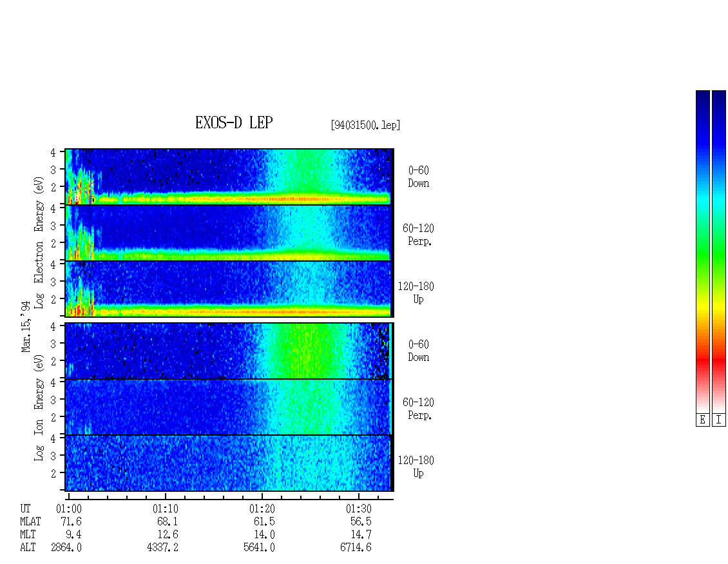The image size is (728, 564).
Task: Click the Mar. 15, '94 date label
Action: pos(26,327)
